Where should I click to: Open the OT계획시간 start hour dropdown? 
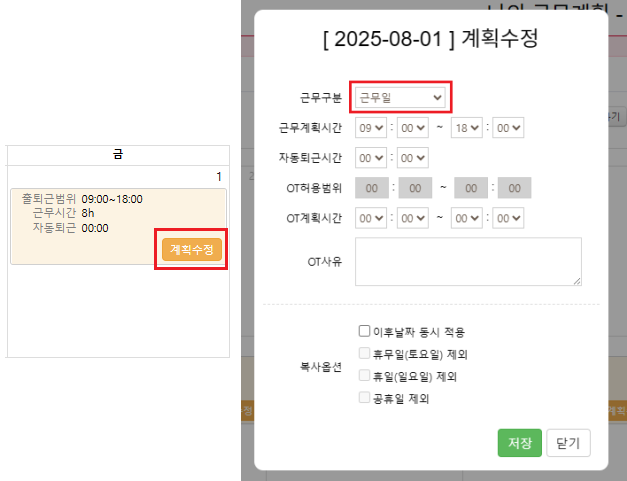pos(371,218)
